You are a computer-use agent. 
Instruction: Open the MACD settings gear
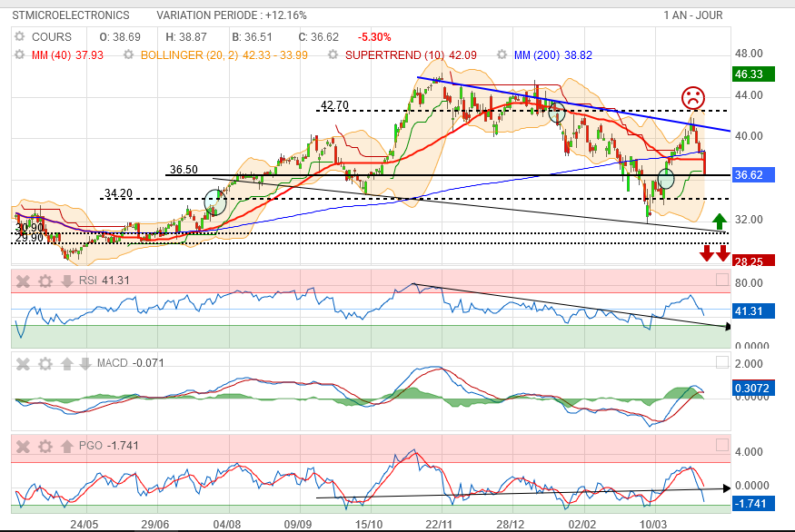pyautogui.click(x=45, y=364)
